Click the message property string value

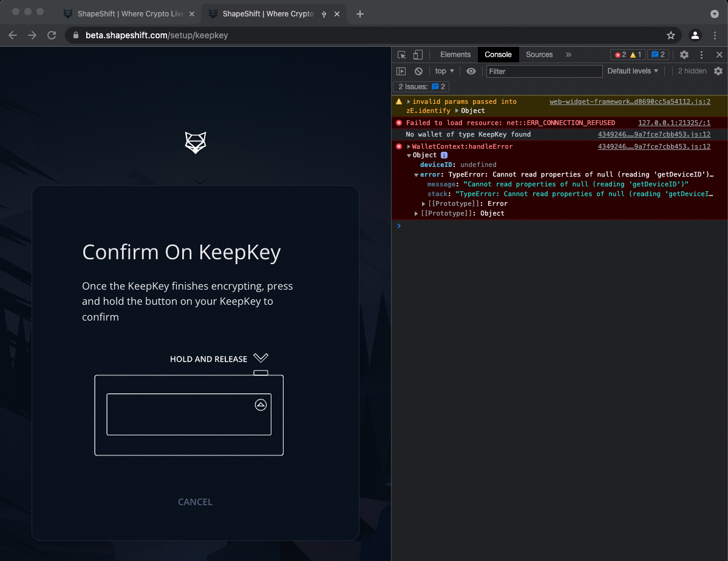click(x=575, y=185)
